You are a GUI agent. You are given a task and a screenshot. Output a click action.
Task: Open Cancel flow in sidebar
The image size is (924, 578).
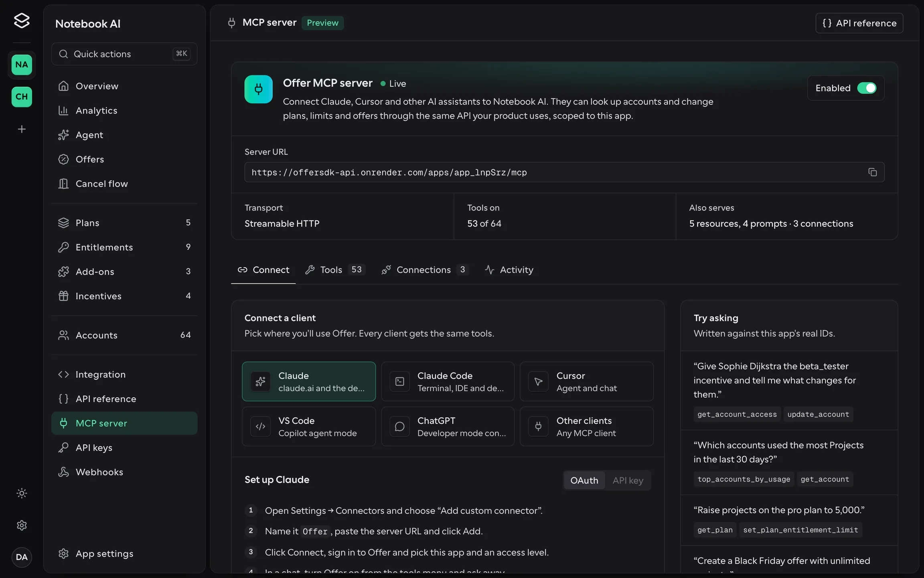(124, 184)
